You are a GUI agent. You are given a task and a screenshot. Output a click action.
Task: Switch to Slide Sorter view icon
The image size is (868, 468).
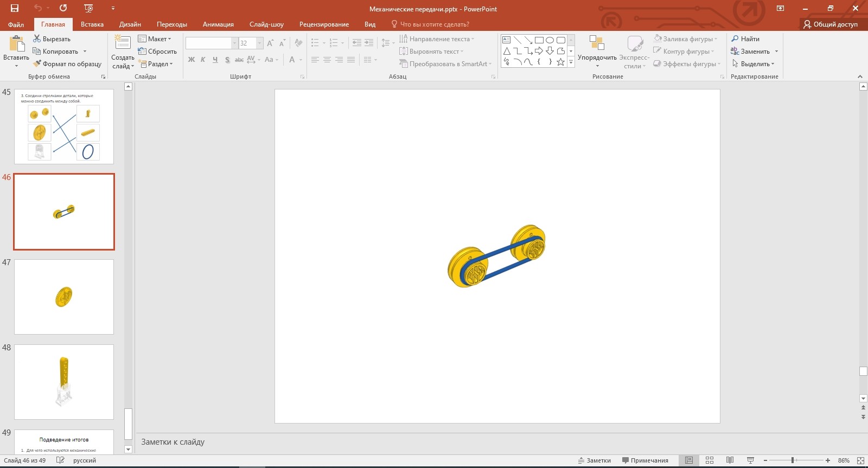pyautogui.click(x=710, y=460)
